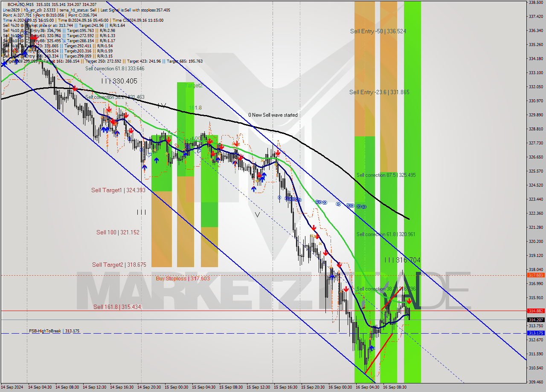Click the green 'Target2' label
546x392 pixels.
coord(194,86)
